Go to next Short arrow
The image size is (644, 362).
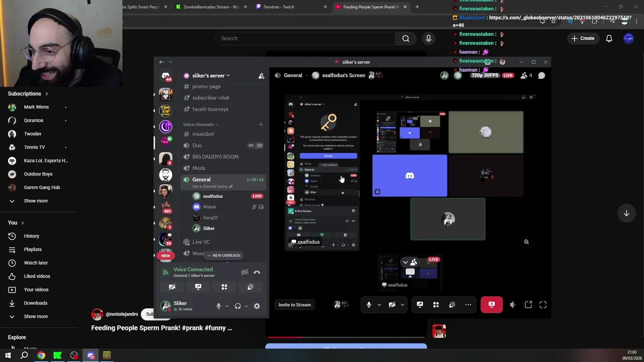pos(626,213)
